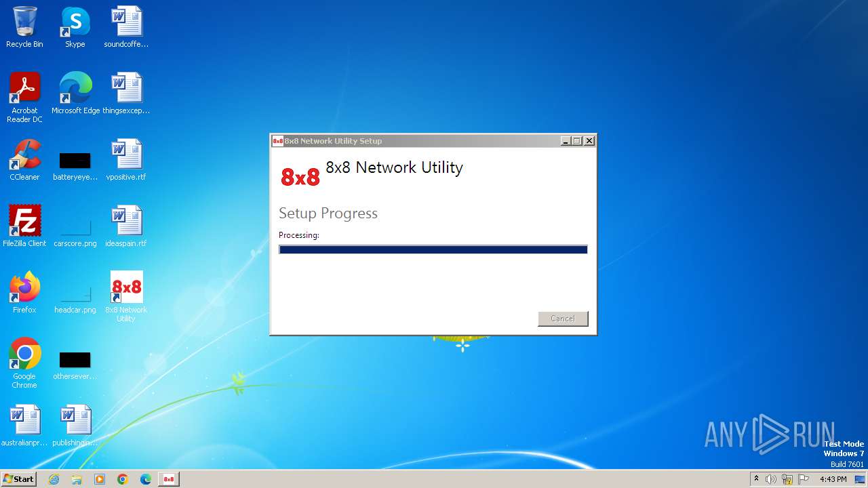Open the Recycle Bin desktop icon
868x488 pixels.
click(24, 27)
